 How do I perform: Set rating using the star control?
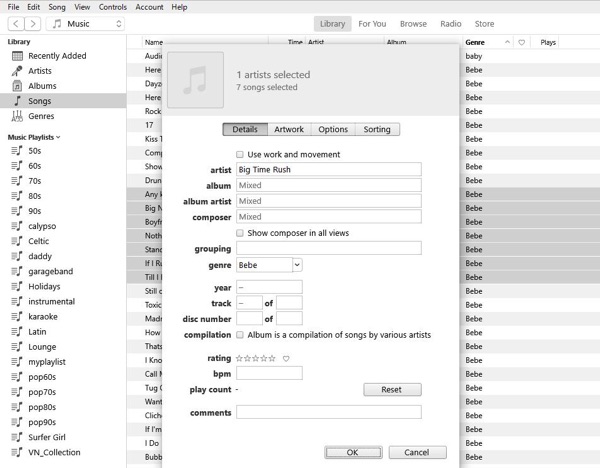(x=255, y=358)
